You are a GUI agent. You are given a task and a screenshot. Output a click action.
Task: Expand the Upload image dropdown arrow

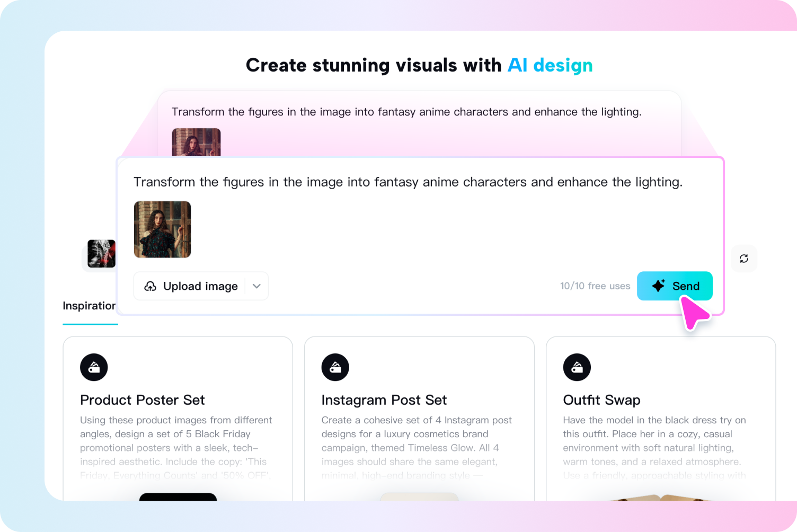256,286
